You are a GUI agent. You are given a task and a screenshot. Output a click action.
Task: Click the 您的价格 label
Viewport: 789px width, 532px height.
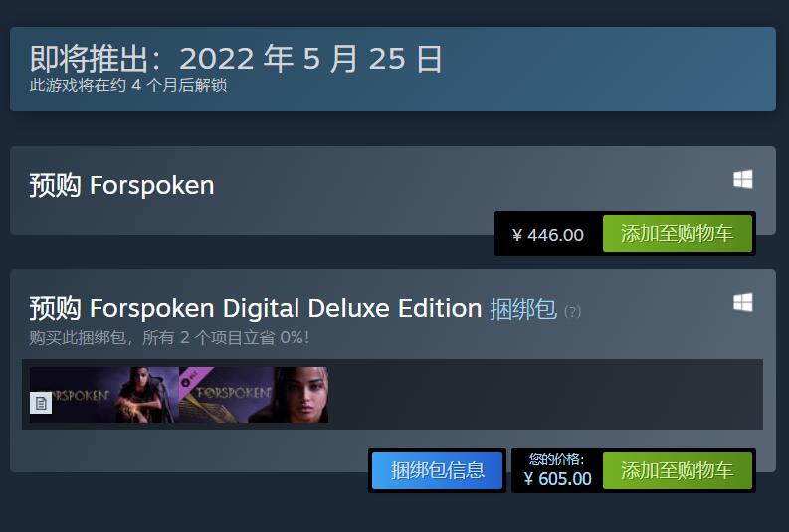point(556,459)
